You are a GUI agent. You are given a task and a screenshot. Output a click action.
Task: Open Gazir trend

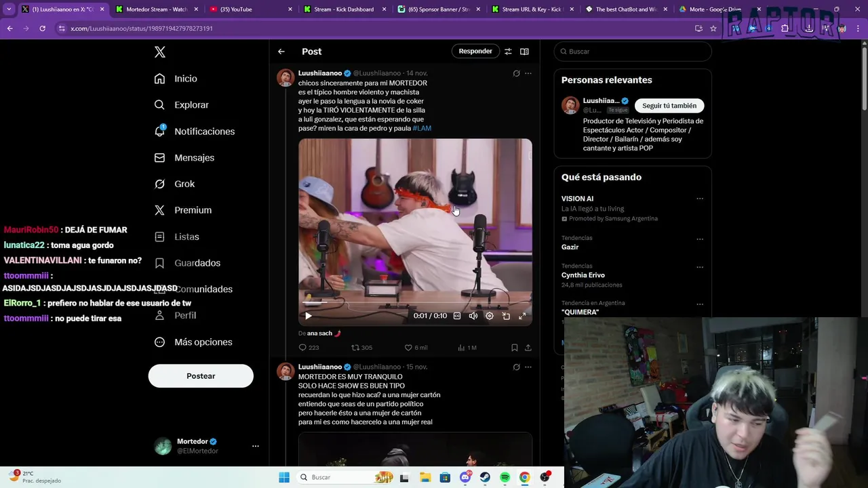point(570,247)
